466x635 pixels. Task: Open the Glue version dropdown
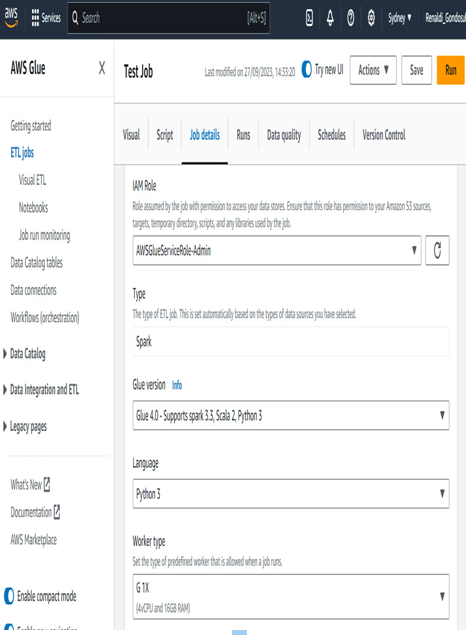coord(291,415)
